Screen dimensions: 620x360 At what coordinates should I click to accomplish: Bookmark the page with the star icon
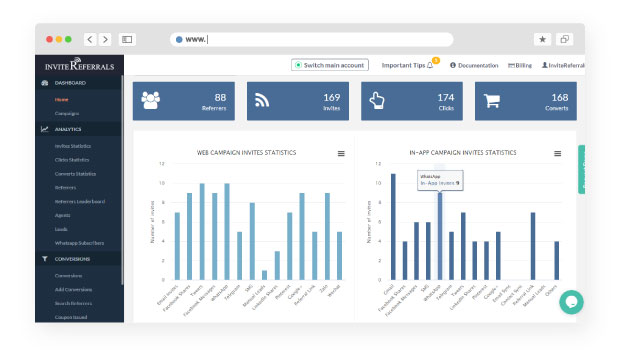(542, 39)
